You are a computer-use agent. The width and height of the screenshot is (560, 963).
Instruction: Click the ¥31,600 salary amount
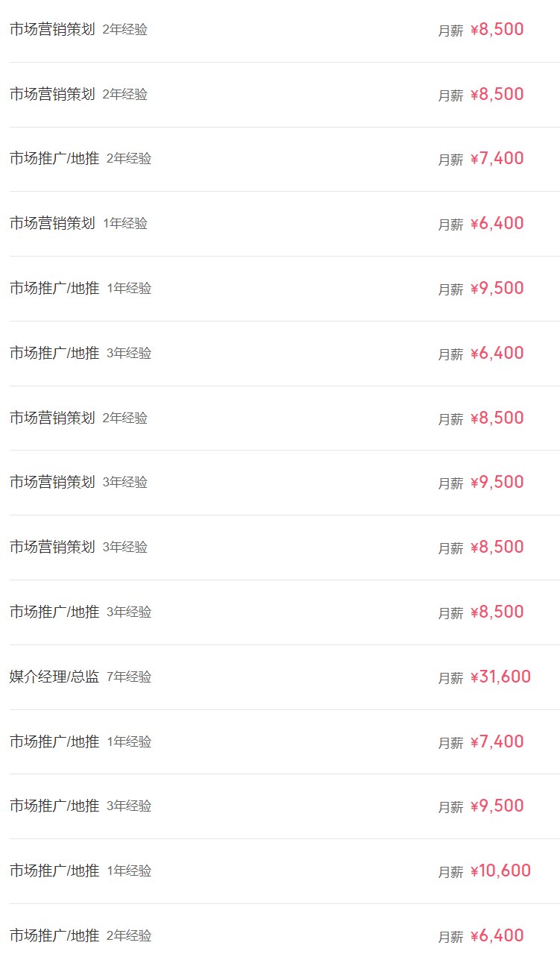[500, 677]
